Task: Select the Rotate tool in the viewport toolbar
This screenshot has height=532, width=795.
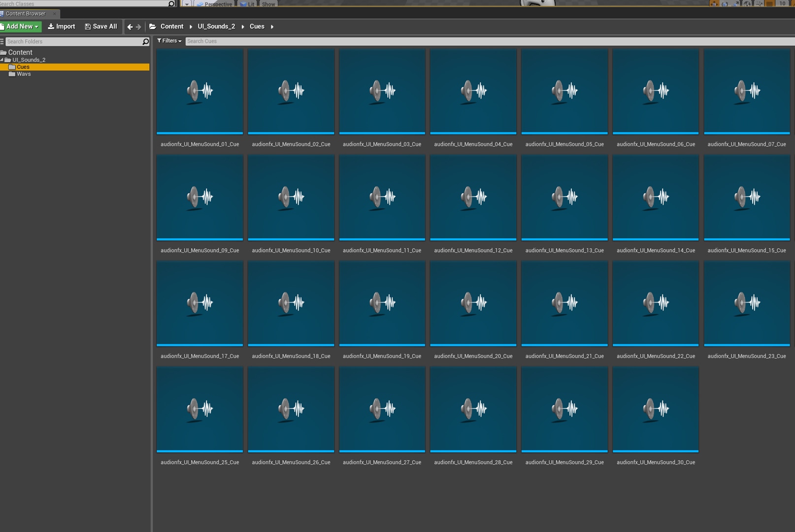Action: point(726,3)
